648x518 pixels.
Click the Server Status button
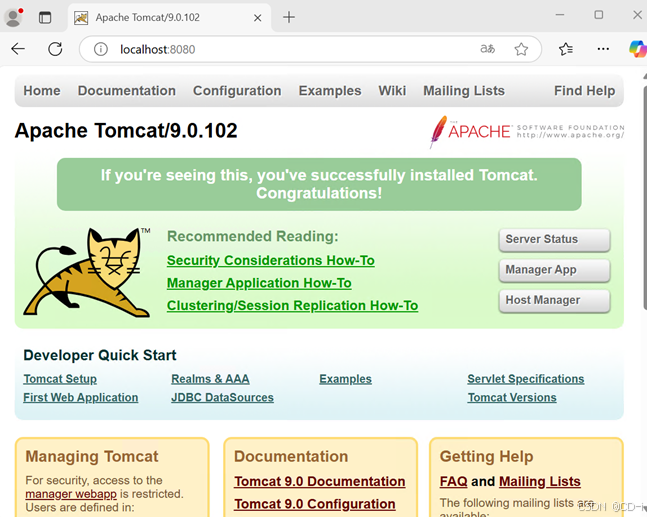click(x=554, y=240)
